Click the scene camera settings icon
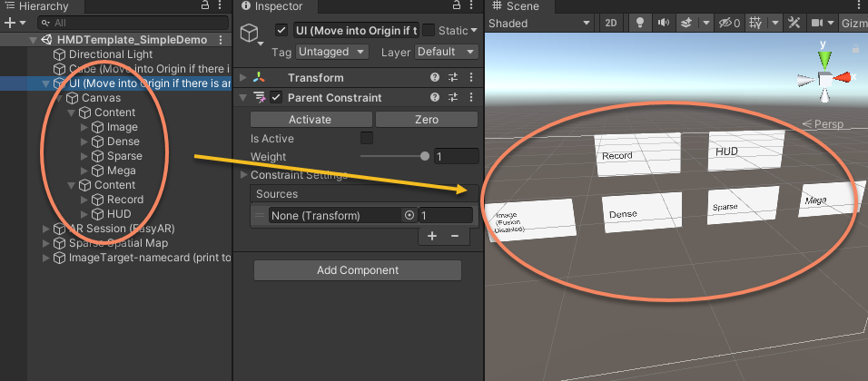Viewport: 868px width, 381px height. click(819, 24)
